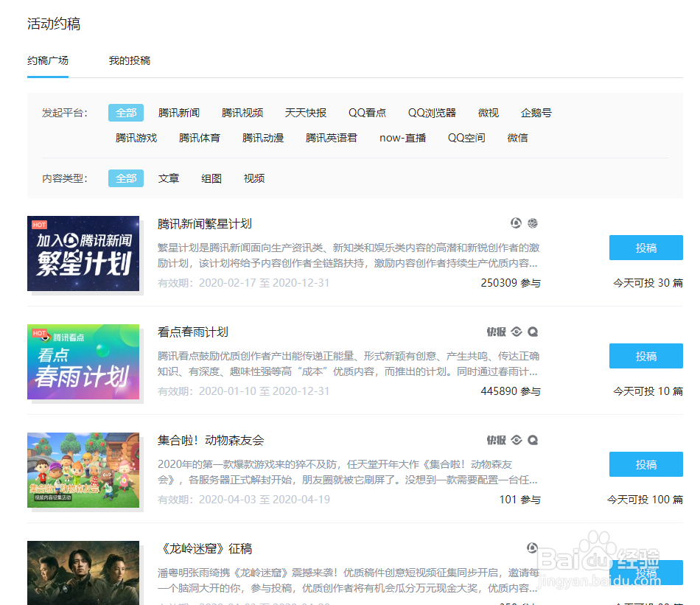
Task: Filter content type by 组图
Action: (211, 178)
